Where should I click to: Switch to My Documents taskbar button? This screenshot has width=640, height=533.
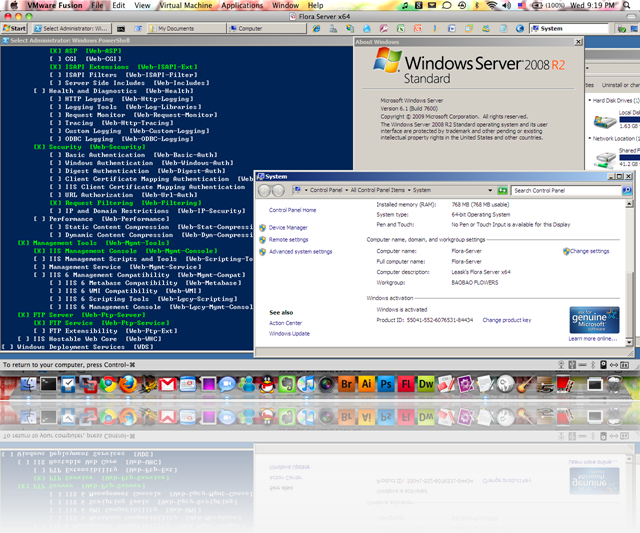186,29
